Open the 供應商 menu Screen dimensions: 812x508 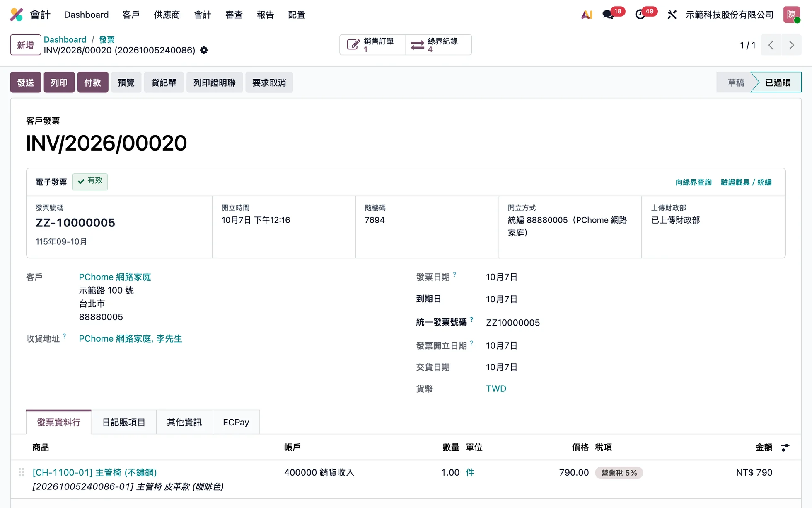point(167,15)
